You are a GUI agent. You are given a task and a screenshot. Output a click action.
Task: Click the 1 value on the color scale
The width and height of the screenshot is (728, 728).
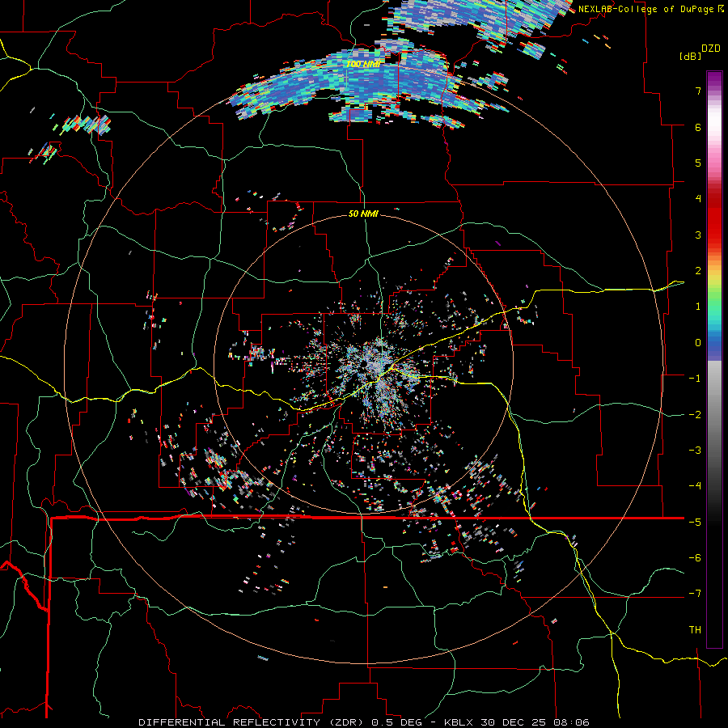tap(698, 307)
